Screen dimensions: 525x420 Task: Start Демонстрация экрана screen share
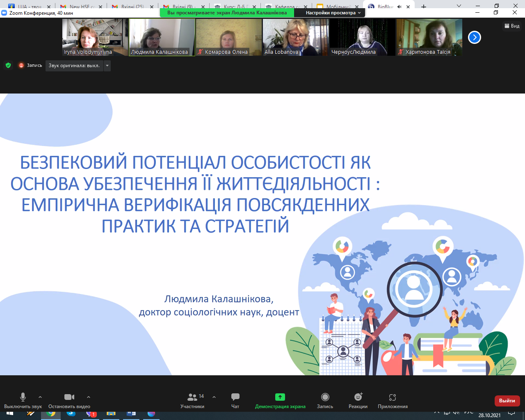click(280, 400)
